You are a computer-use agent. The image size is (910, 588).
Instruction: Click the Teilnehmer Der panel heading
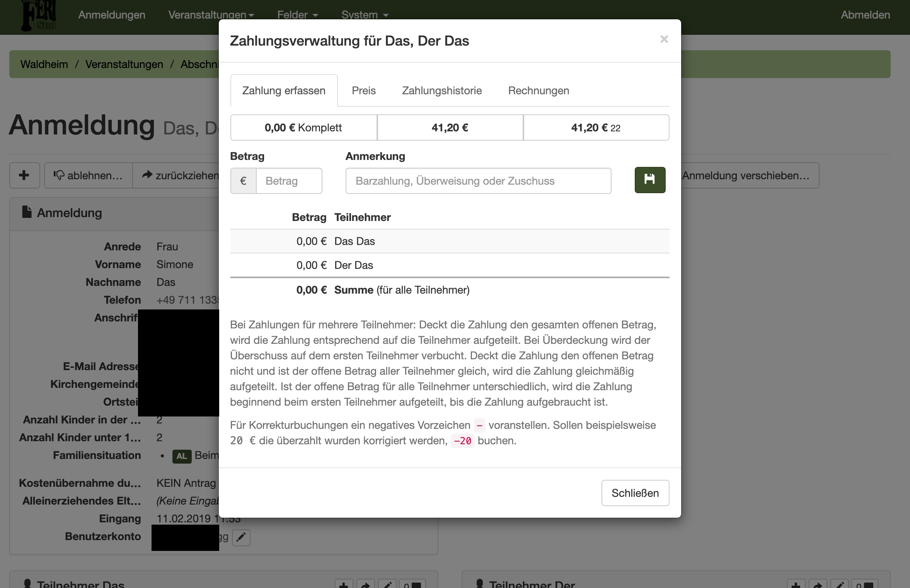point(532,584)
